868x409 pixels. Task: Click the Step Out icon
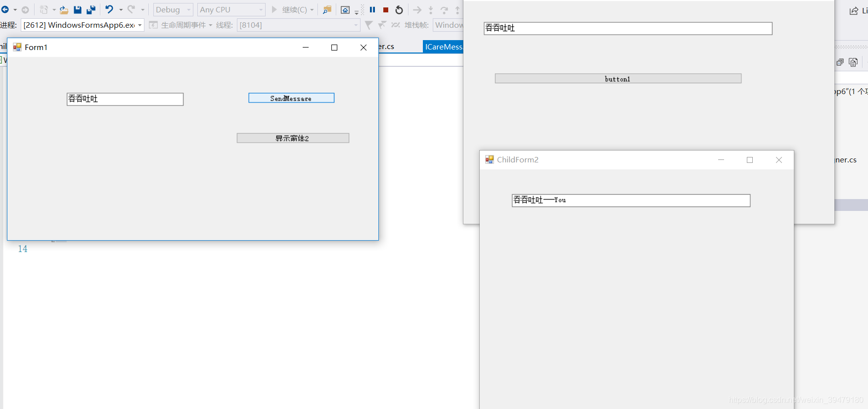[457, 10]
